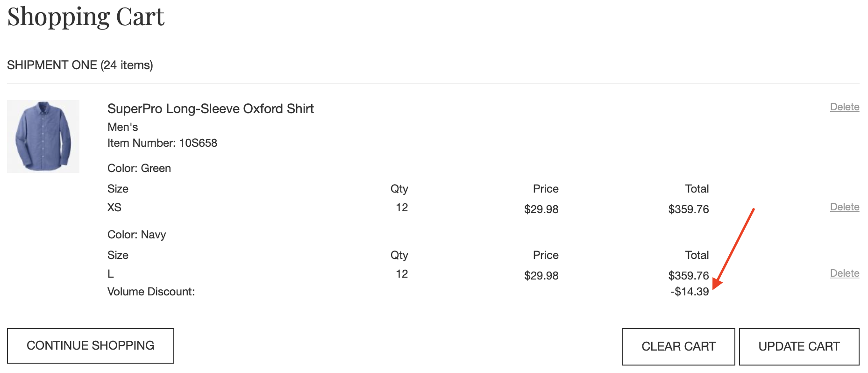
Task: Click the -$14.39 volume discount amount
Action: tap(690, 292)
